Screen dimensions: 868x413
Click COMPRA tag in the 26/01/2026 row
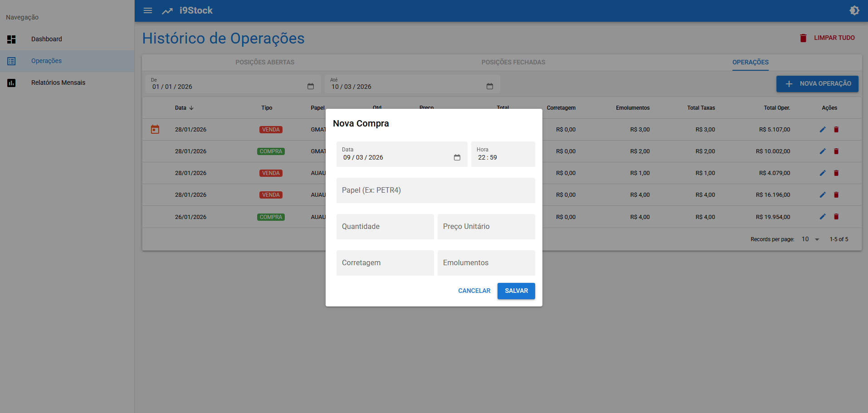tap(271, 217)
